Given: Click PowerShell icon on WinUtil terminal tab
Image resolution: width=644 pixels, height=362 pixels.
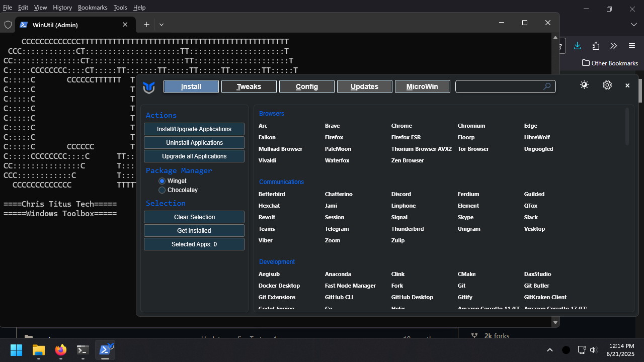Looking at the screenshot, I should (23, 25).
